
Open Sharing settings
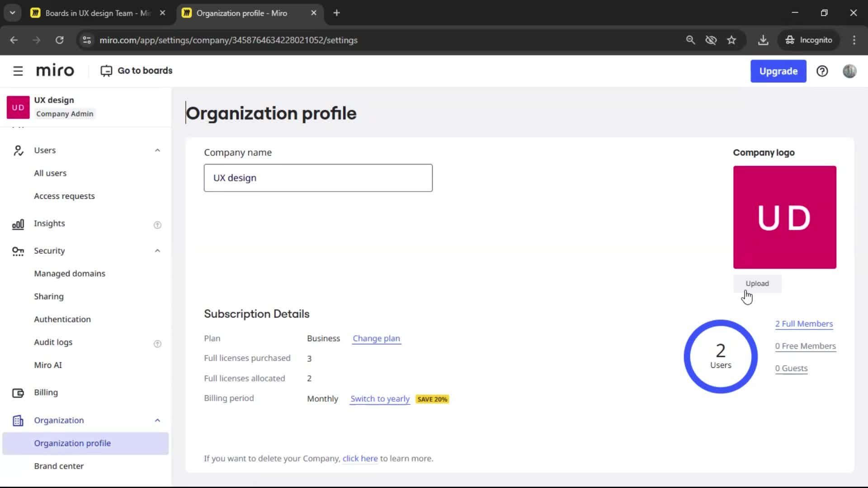49,296
